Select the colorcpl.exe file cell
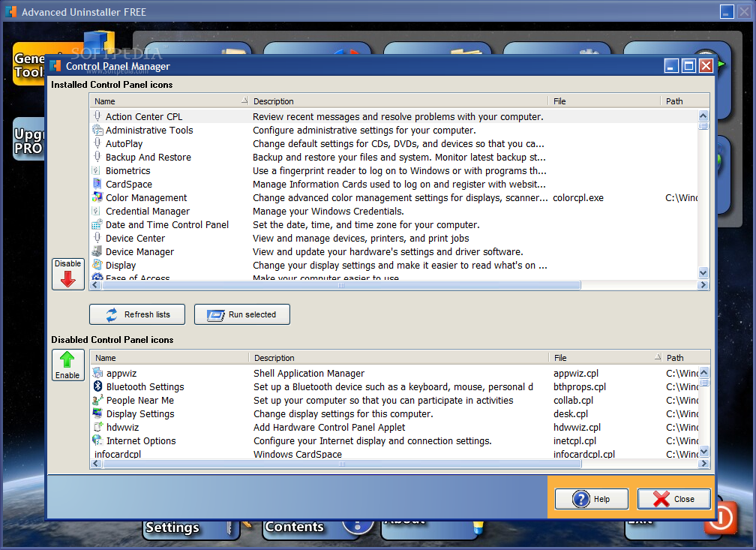 [x=578, y=198]
